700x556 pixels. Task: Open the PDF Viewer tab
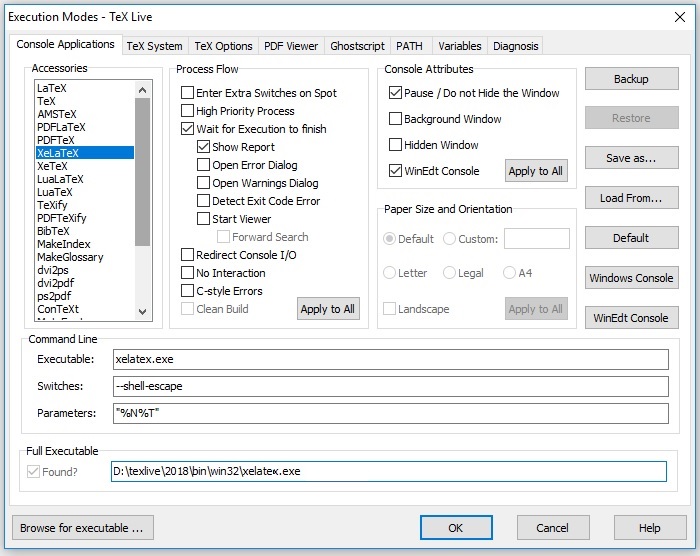(291, 46)
